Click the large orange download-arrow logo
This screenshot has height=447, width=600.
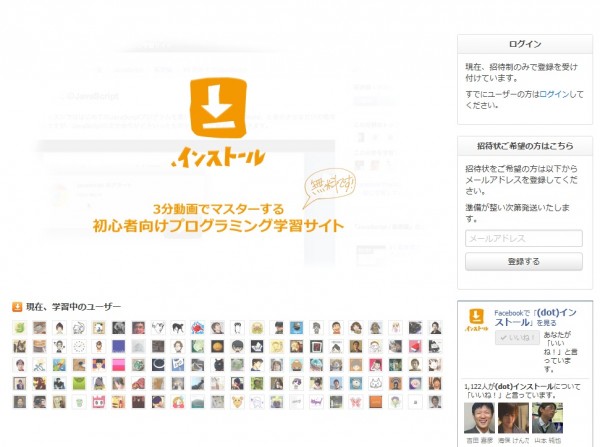[x=218, y=108]
